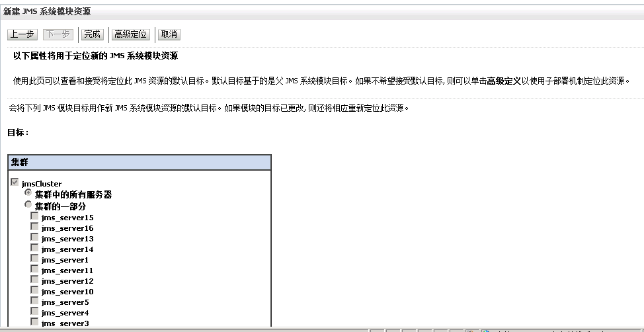Click the greyed-out 下一步 button
644x332 pixels.
pos(58,34)
